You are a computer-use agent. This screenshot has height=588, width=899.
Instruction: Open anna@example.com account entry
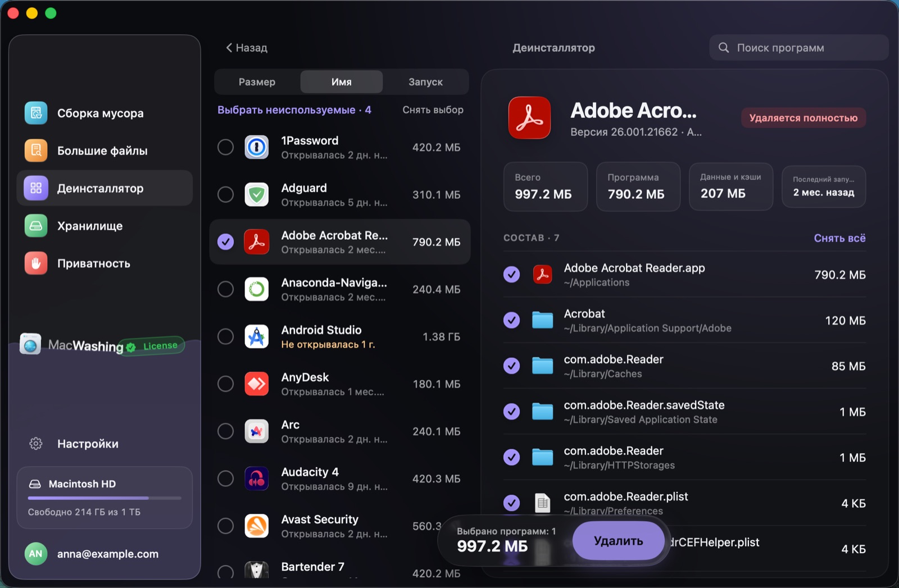pos(105,554)
